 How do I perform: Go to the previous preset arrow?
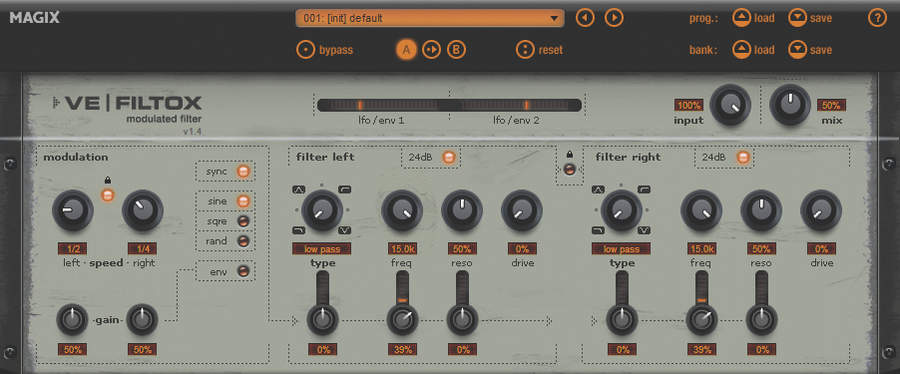coord(585,18)
